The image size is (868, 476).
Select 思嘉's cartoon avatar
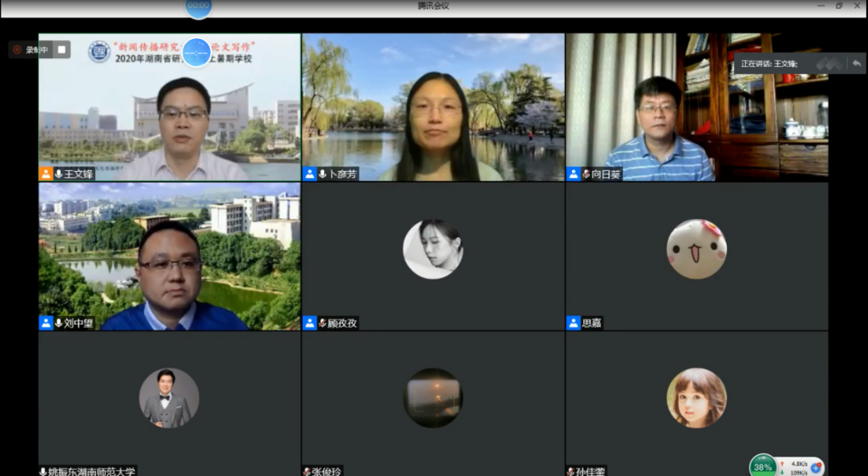[696, 249]
